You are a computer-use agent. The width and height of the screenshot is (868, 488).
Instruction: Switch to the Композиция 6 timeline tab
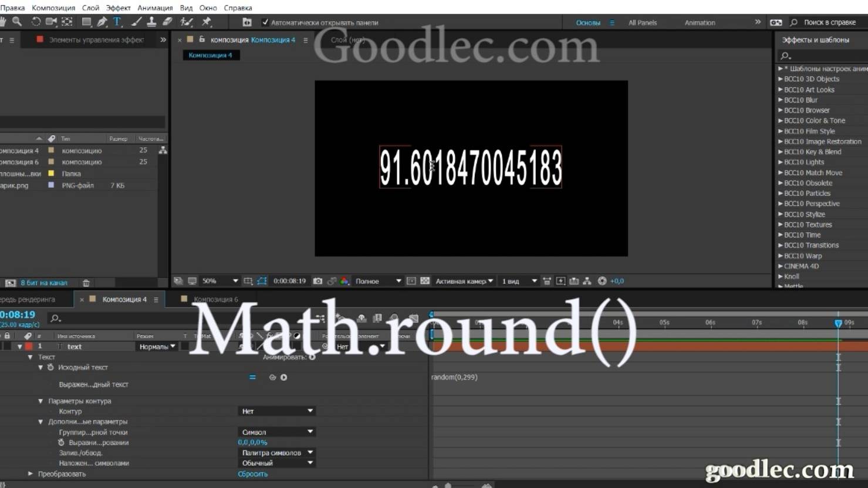pyautogui.click(x=216, y=299)
